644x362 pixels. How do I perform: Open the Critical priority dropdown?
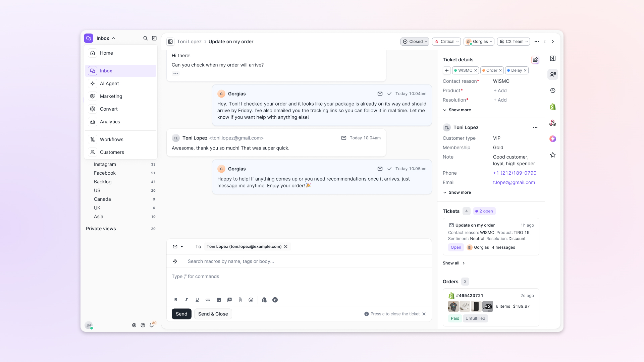coord(446,42)
